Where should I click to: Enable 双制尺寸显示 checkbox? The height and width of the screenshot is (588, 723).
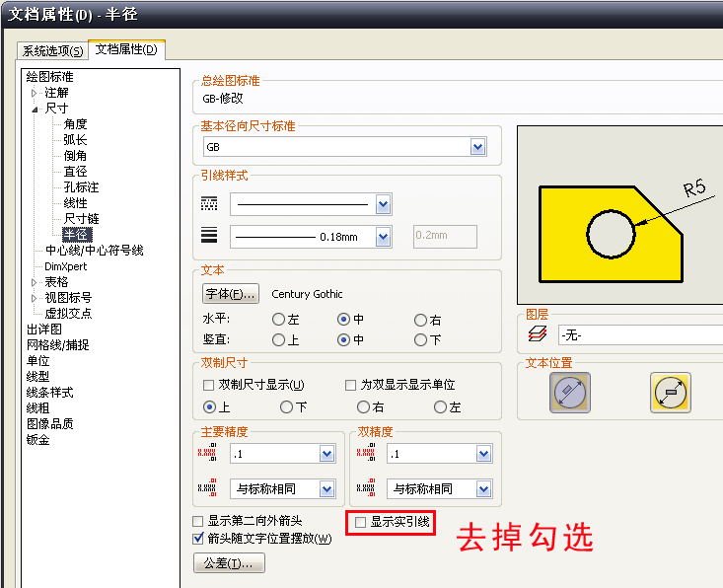point(208,385)
